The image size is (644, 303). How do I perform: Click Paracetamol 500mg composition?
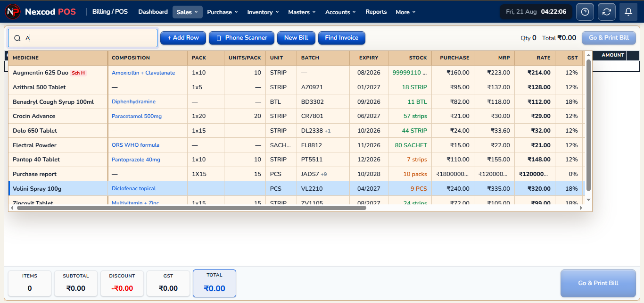(x=137, y=116)
